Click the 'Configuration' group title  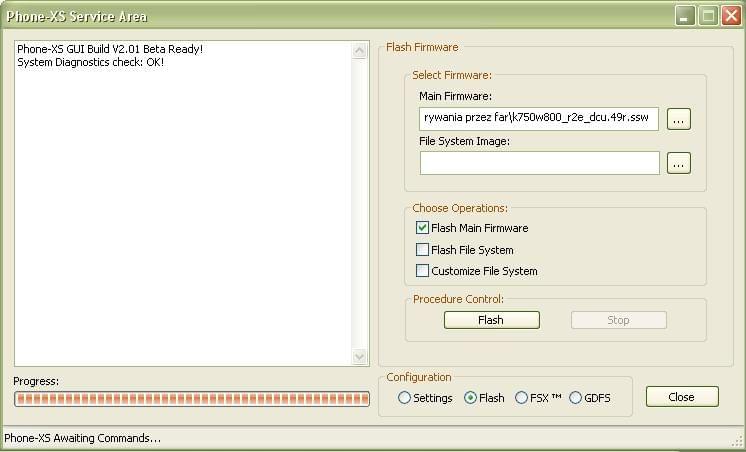pos(419,377)
